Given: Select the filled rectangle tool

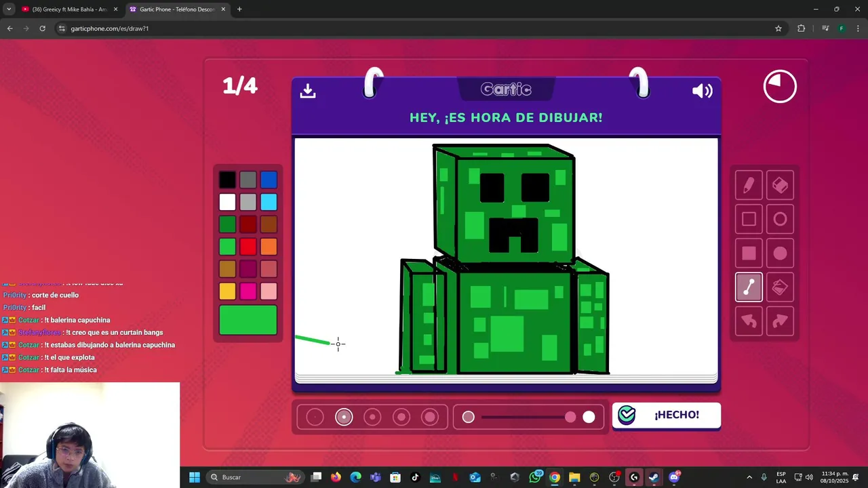Looking at the screenshot, I should coord(749,253).
